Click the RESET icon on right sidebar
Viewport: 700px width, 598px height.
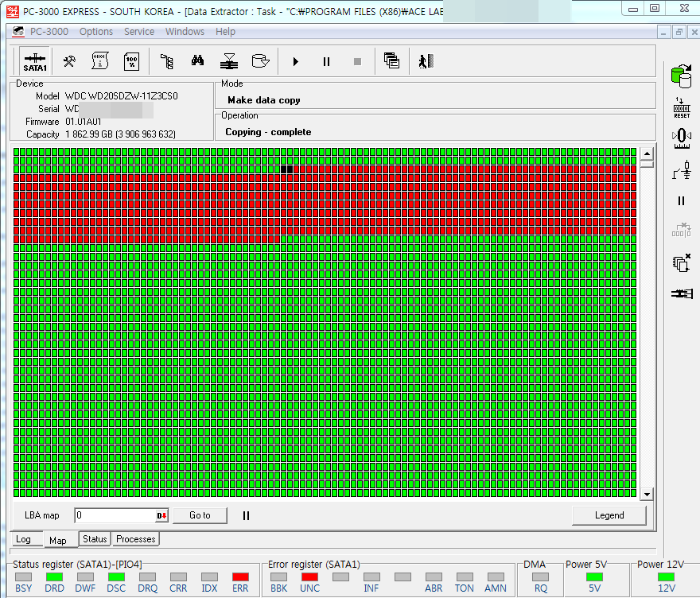pyautogui.click(x=682, y=108)
